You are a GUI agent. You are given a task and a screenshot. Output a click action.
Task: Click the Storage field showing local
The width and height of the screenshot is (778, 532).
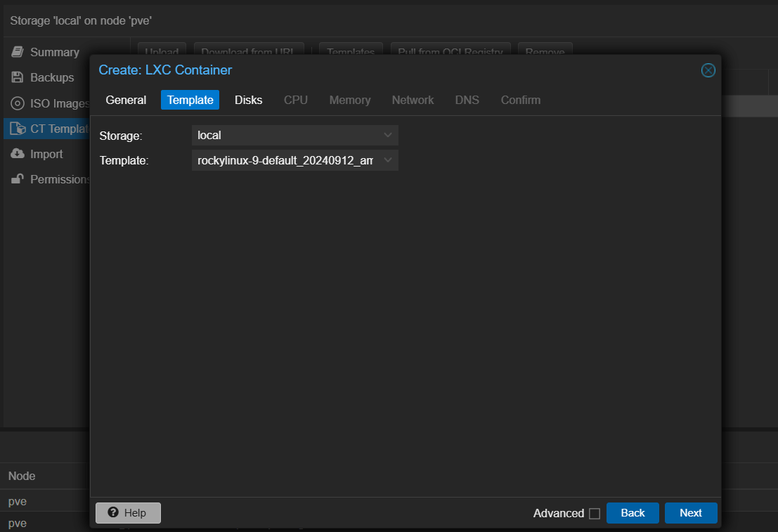(x=294, y=135)
